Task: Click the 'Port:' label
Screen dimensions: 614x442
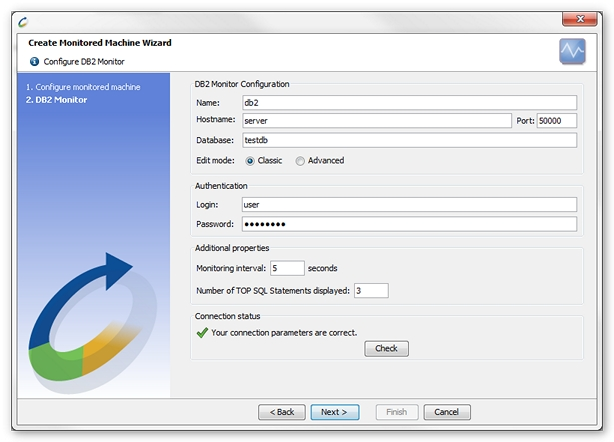Action: (x=526, y=121)
